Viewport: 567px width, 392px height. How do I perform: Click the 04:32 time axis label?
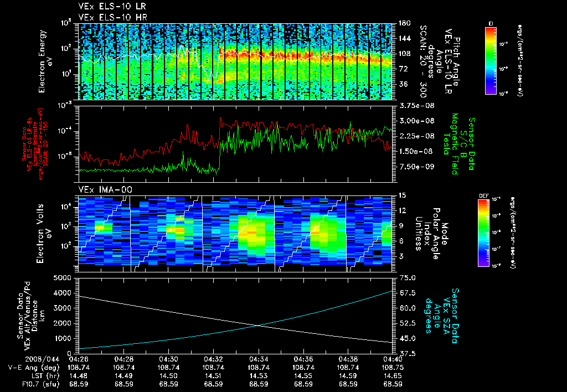[x=213, y=359]
